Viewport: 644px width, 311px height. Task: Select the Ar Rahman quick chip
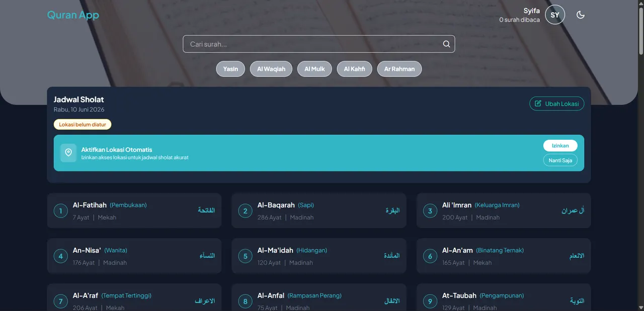(x=399, y=69)
